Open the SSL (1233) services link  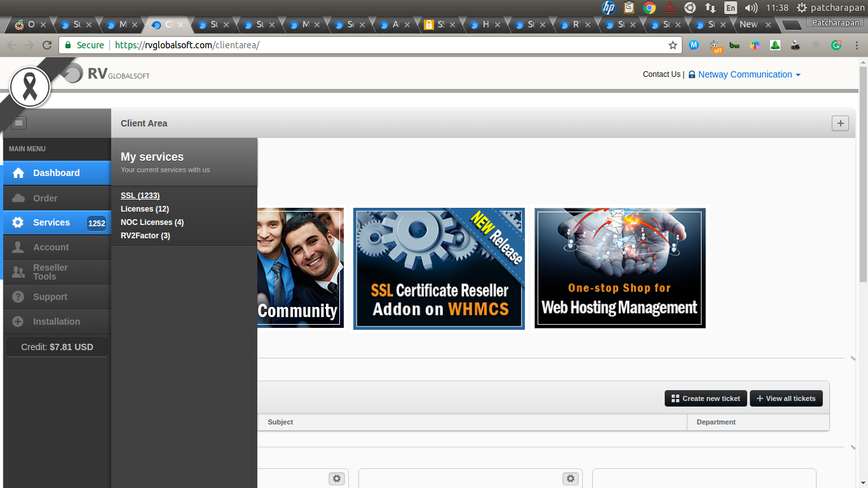click(x=140, y=196)
